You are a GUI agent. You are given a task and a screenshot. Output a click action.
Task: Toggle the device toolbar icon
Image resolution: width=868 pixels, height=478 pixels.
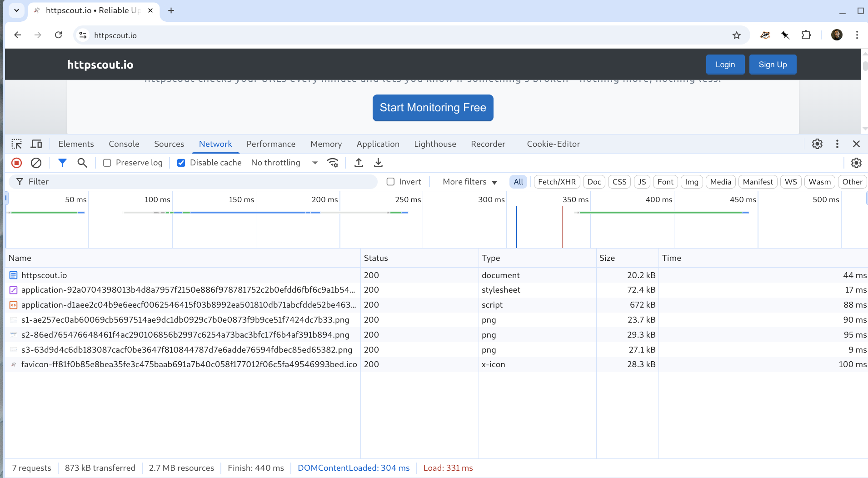point(36,144)
